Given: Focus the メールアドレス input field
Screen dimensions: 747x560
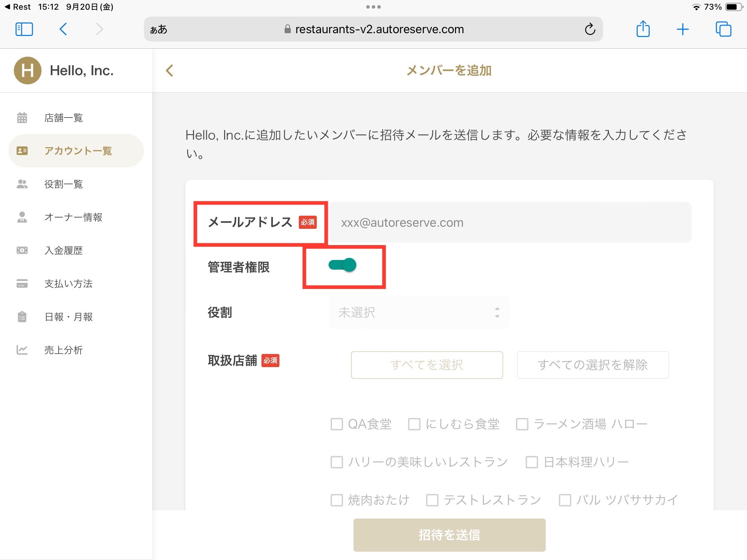Looking at the screenshot, I should 510,223.
